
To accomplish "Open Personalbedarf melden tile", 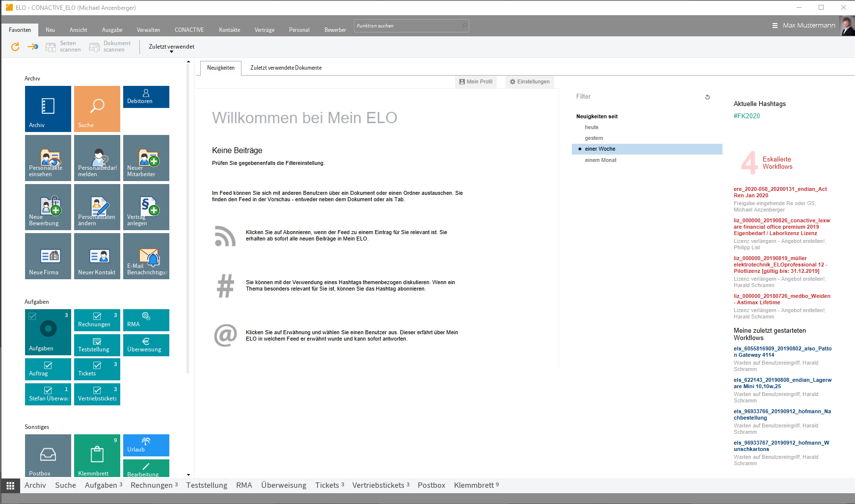I will pos(97,158).
